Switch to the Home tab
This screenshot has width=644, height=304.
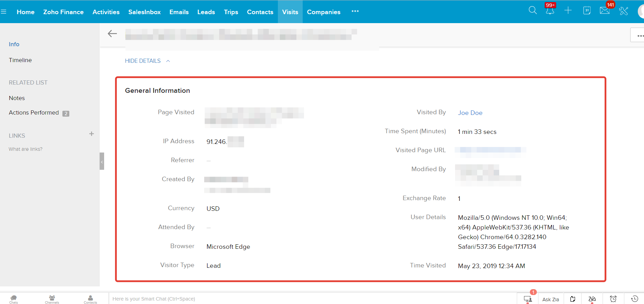(26, 12)
